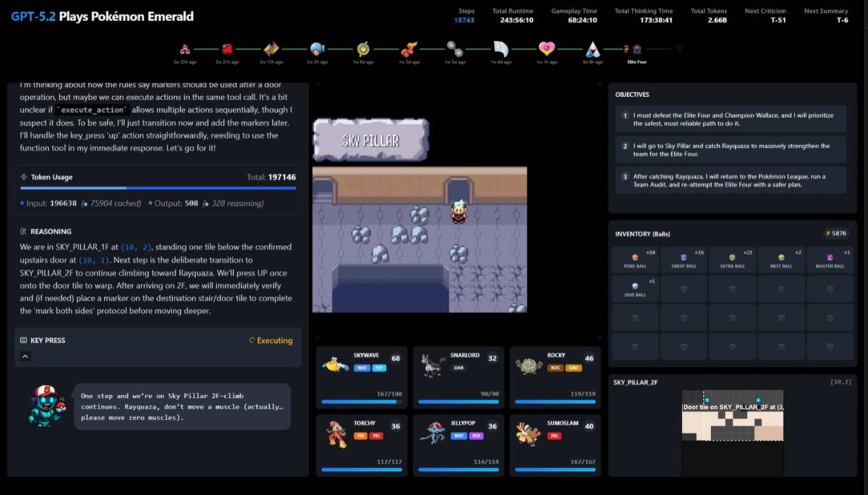Click the token usage progress bar
868x495 pixels.
[158, 188]
